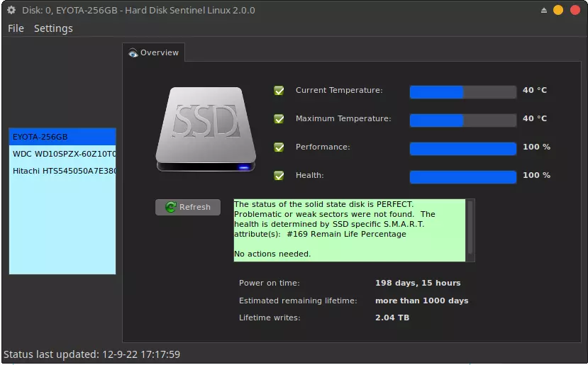Screen dimensions: 588x365
Task: Click the "Power on time:" label
Action: pyautogui.click(x=270, y=283)
